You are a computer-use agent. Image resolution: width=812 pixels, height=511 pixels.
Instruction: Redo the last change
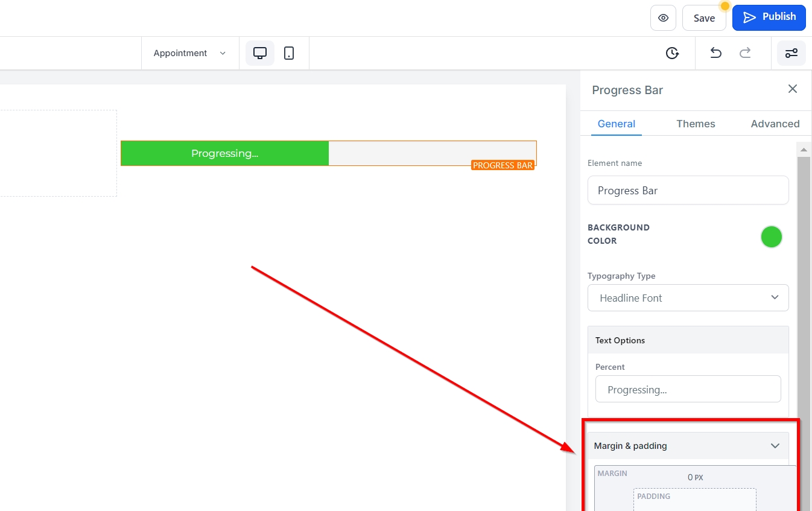[745, 53]
